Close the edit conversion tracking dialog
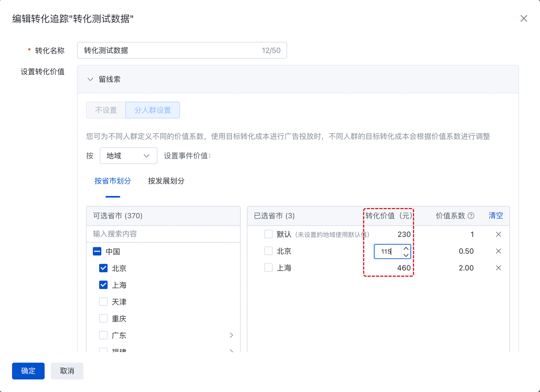 click(x=523, y=19)
